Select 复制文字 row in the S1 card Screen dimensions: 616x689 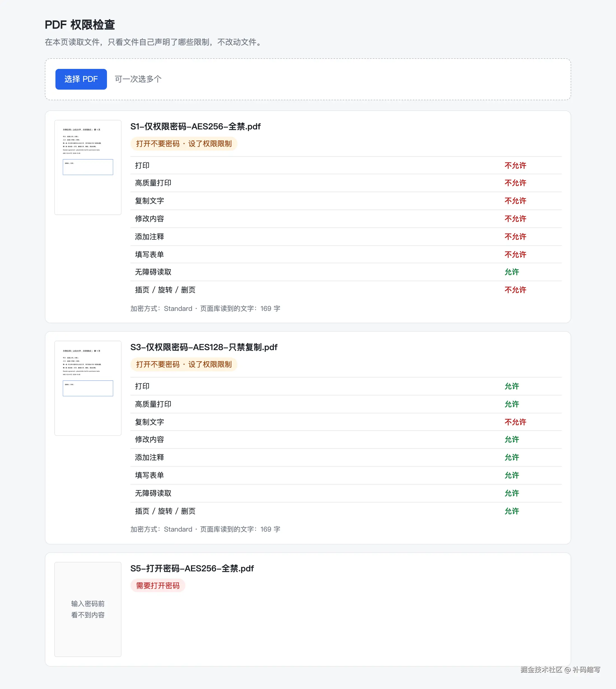click(346, 201)
